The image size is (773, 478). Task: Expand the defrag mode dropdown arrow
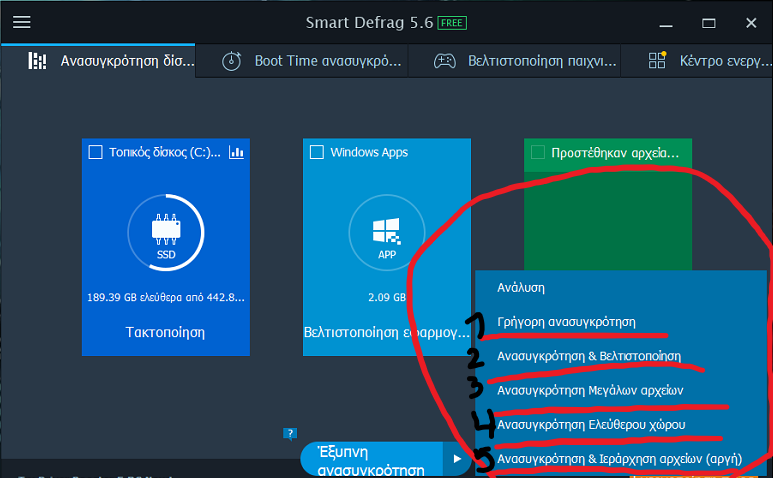tap(457, 459)
